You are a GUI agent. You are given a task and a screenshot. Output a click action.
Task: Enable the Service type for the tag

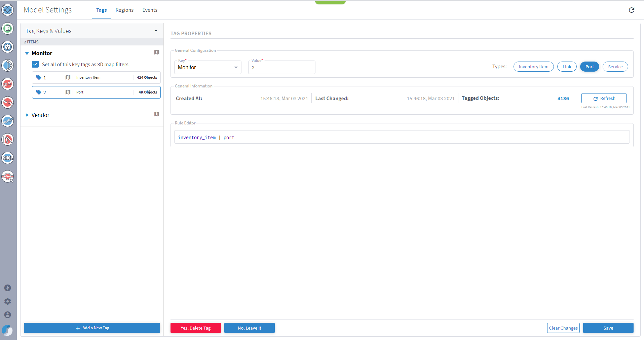pos(615,67)
